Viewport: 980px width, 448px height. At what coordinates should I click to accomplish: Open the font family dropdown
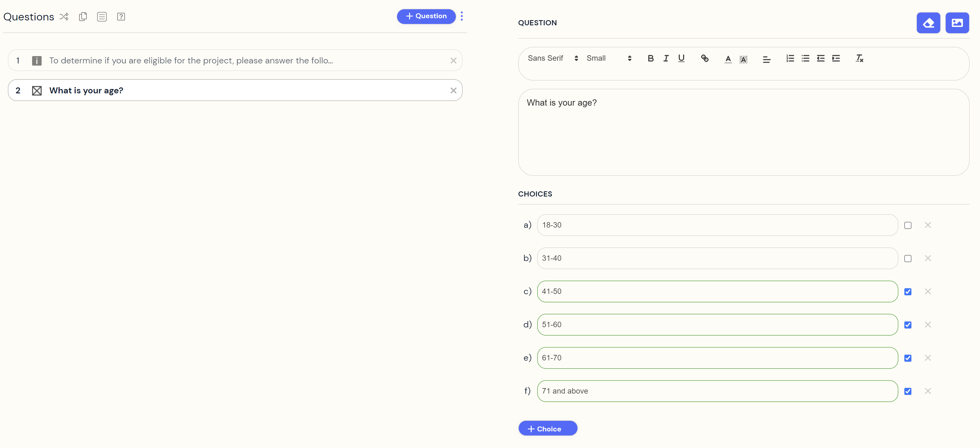point(552,58)
